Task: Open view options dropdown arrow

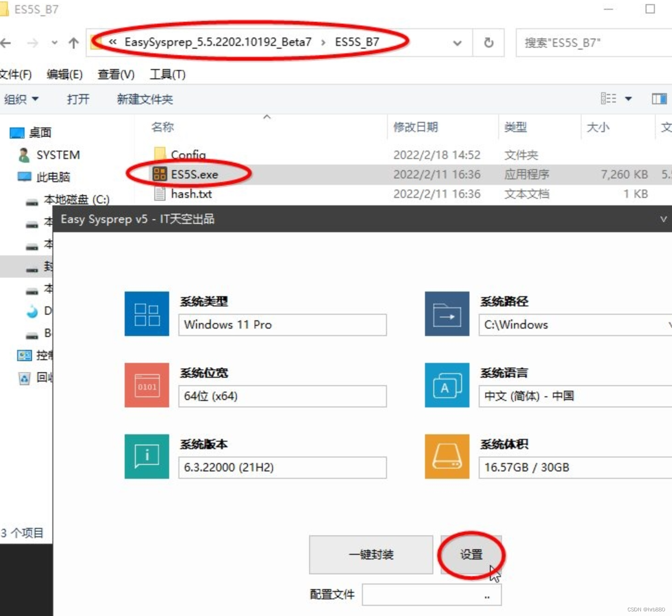Action: pos(628,99)
